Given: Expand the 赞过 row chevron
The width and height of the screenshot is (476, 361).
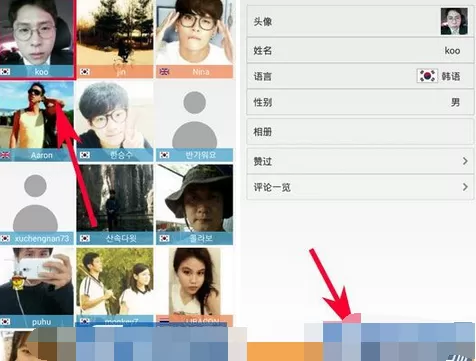Looking at the screenshot, I should [465, 161].
